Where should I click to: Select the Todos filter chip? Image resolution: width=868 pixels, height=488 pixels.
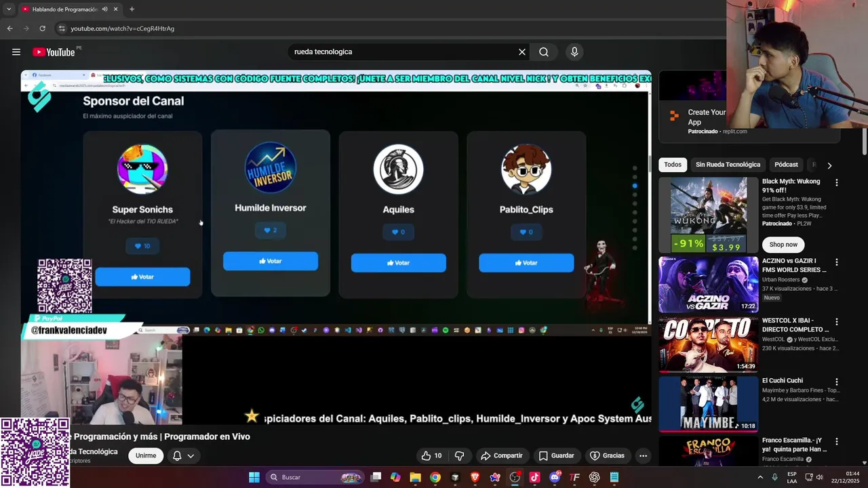[673, 165]
